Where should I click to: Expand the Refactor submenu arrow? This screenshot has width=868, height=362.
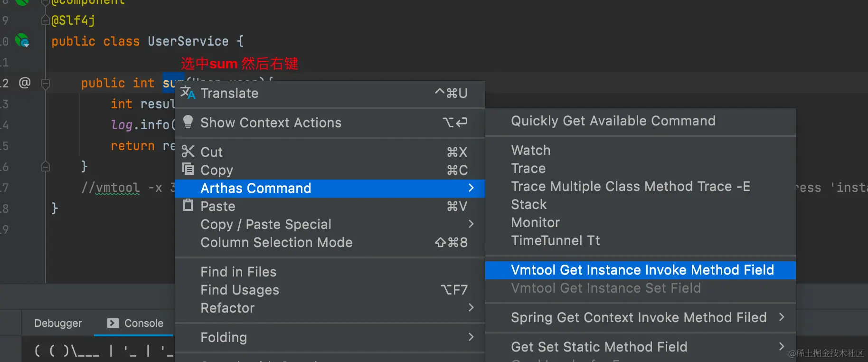471,307
